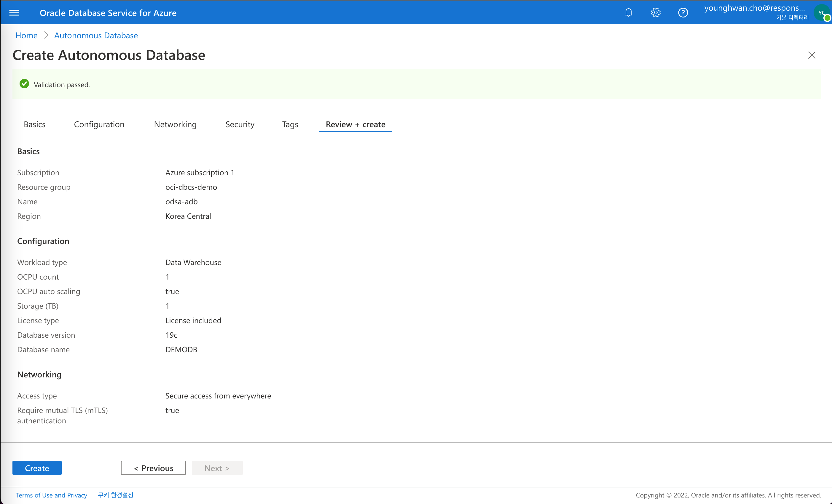
Task: Click the 'Workload type' field label
Action: (42, 262)
